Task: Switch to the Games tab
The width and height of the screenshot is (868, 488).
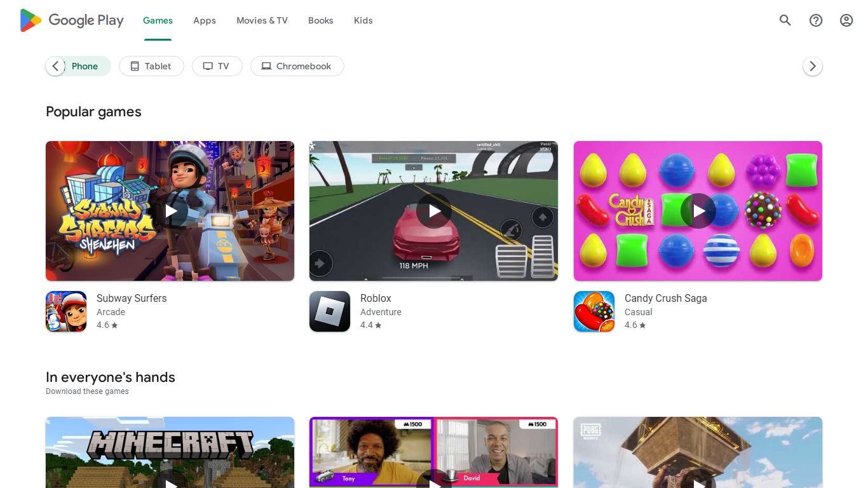Action: 158,20
